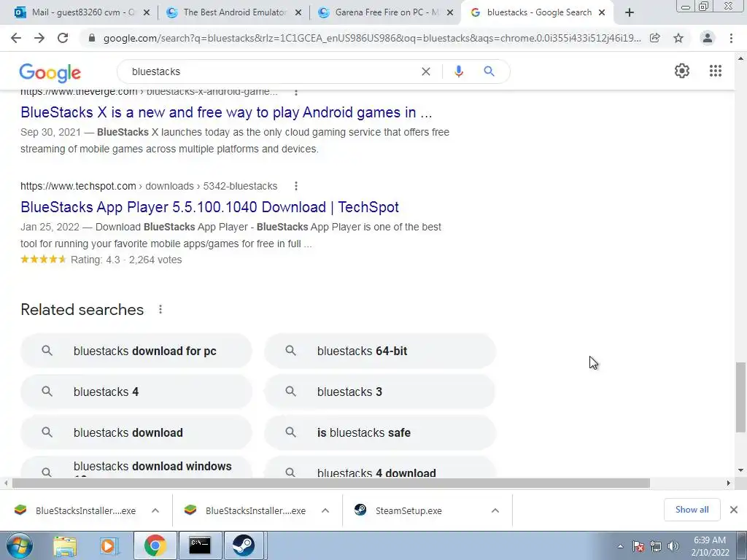Open the BlueStacks X Verge result
The width and height of the screenshot is (747, 560).
(x=226, y=112)
